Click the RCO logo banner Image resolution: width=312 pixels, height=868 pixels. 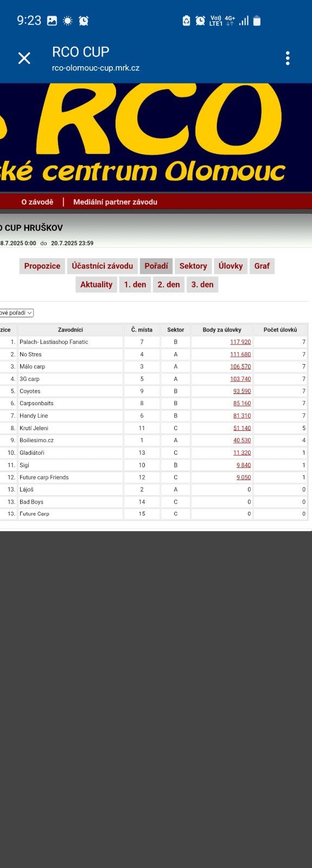156,137
